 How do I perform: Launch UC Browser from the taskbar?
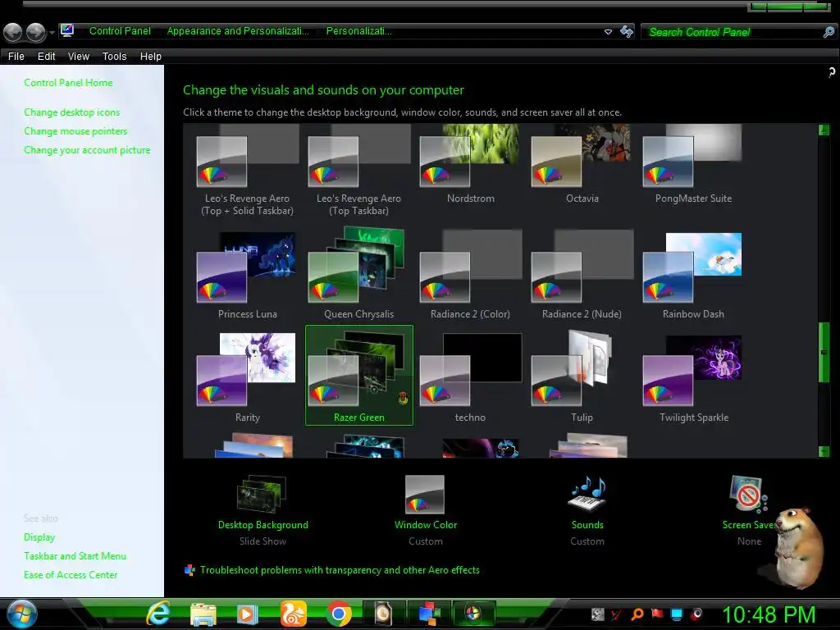click(293, 614)
